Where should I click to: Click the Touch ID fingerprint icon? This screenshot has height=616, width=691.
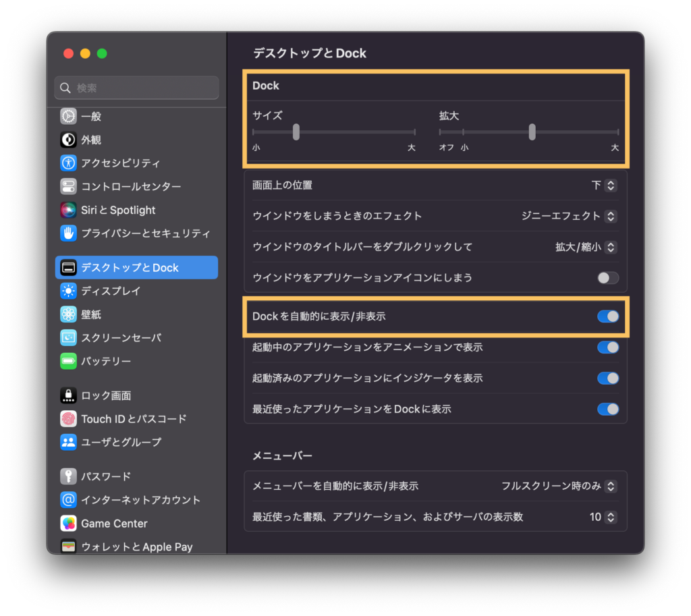pos(68,418)
